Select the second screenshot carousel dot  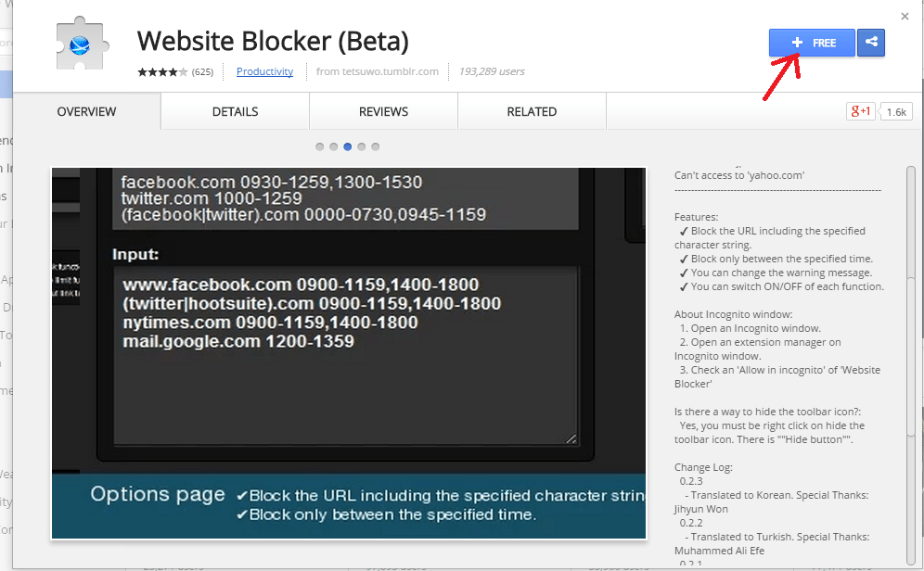[334, 146]
